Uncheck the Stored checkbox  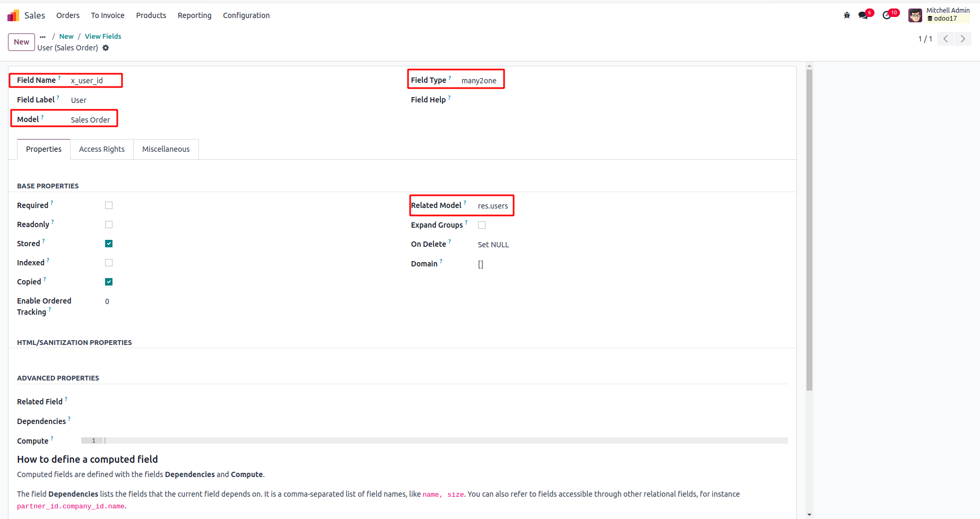(x=109, y=244)
